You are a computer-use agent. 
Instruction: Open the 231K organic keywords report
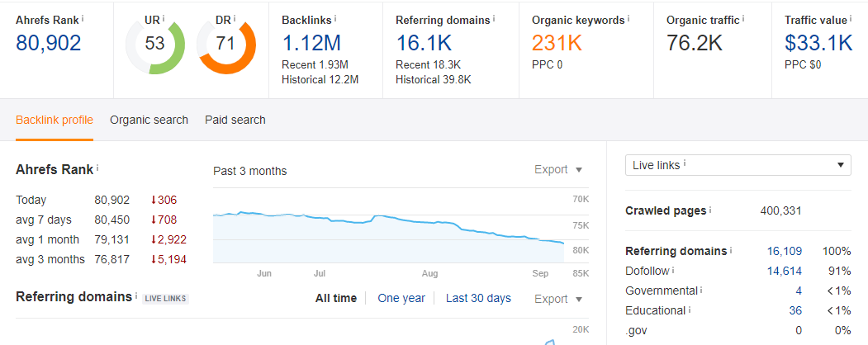pos(557,43)
